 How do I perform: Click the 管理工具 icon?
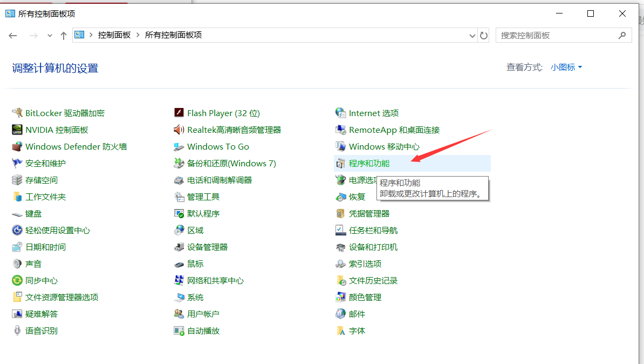[179, 197]
